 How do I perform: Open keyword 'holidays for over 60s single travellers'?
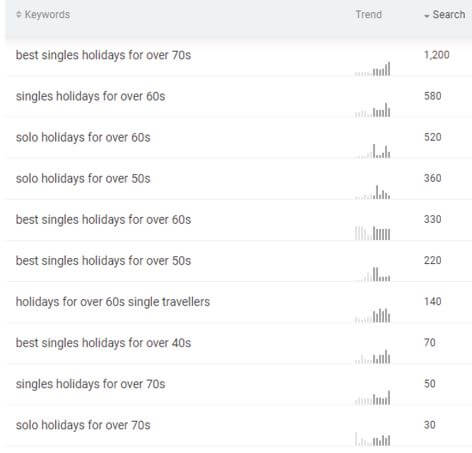tap(113, 302)
